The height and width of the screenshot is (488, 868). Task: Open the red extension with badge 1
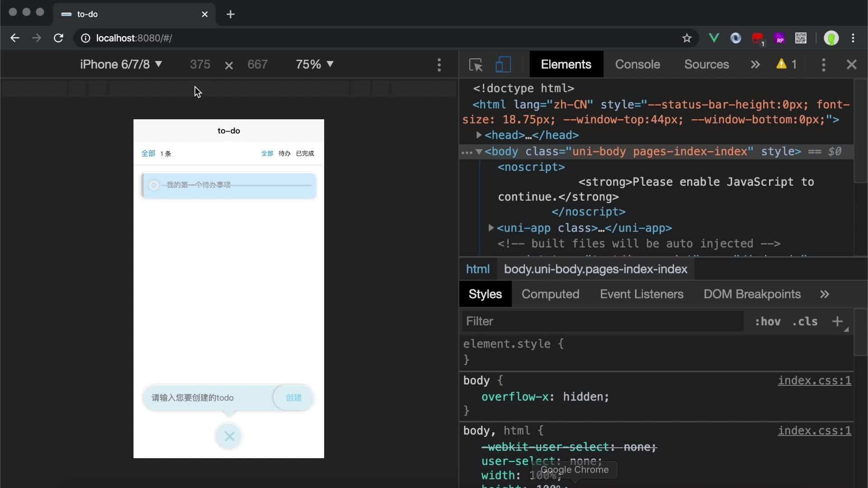(x=758, y=39)
